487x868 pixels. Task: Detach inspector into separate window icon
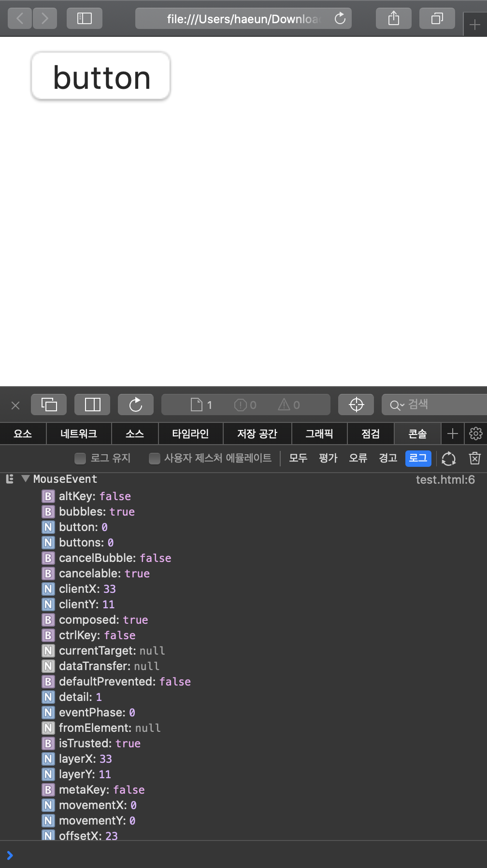point(49,405)
